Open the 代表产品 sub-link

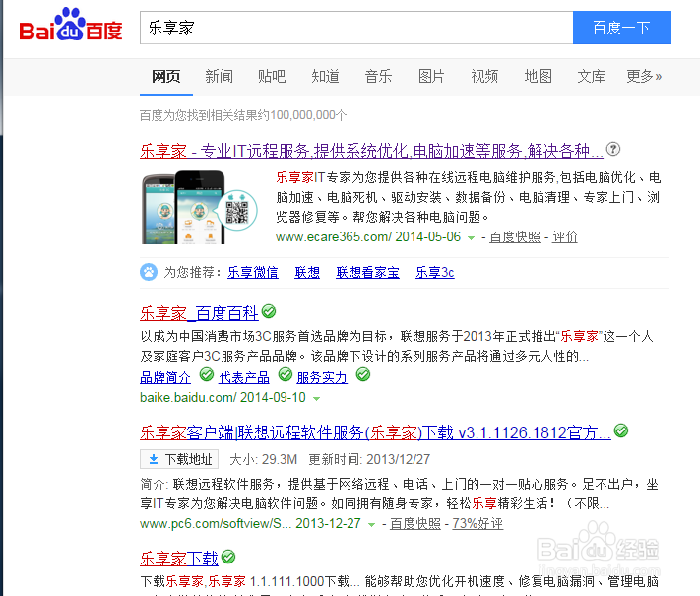click(x=244, y=377)
